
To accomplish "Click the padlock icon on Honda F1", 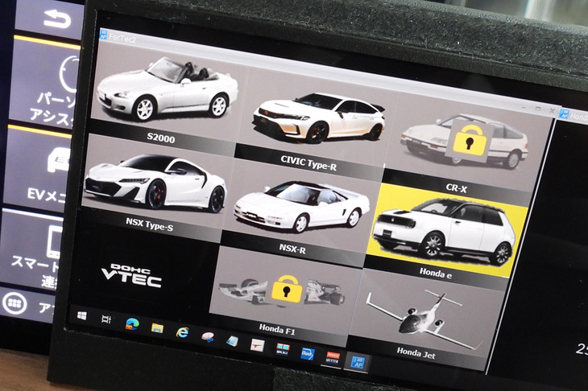I will click(286, 290).
